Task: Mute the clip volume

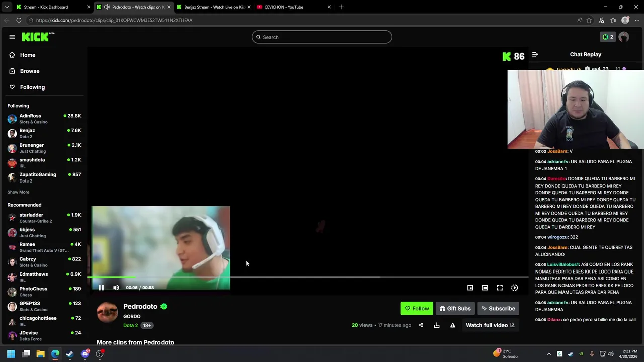Action: (116, 288)
